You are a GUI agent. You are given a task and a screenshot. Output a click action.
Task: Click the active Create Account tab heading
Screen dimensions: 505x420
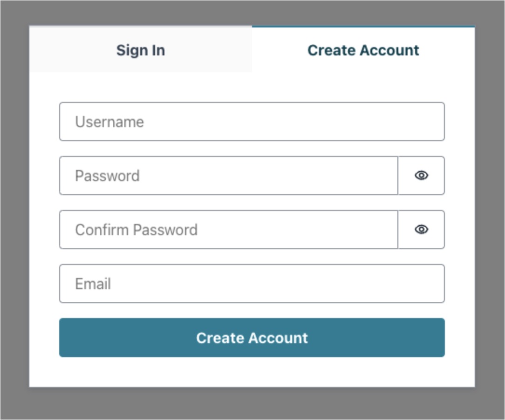click(x=363, y=50)
